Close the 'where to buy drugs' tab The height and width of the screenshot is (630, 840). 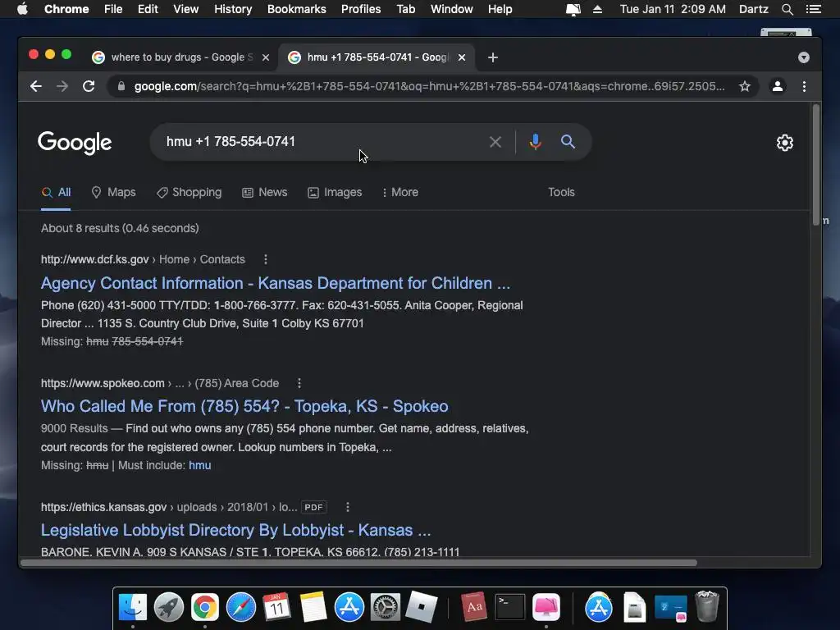tap(266, 57)
